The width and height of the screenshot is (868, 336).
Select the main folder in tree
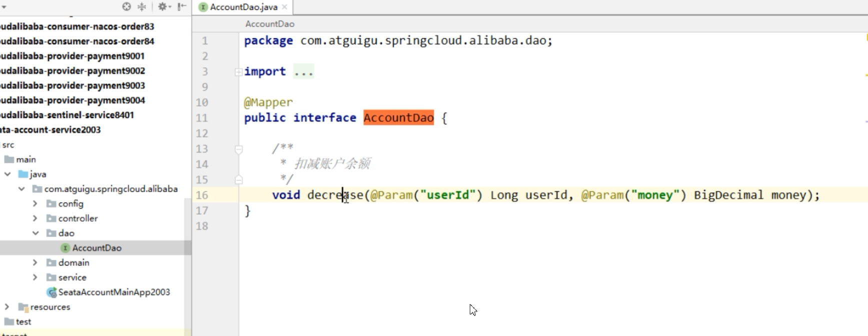click(26, 159)
